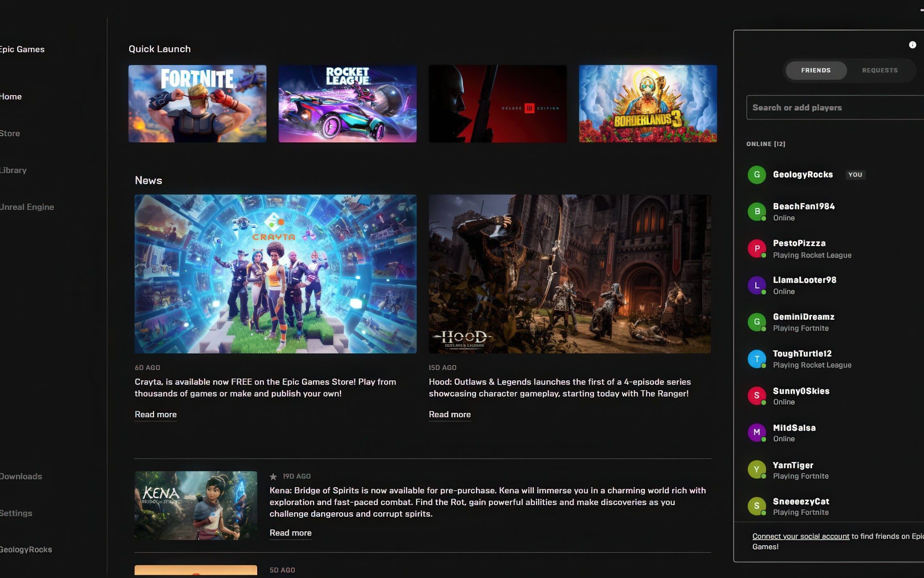Screen dimensions: 924x578
Task: Click Connect your social account link
Action: pos(801,536)
